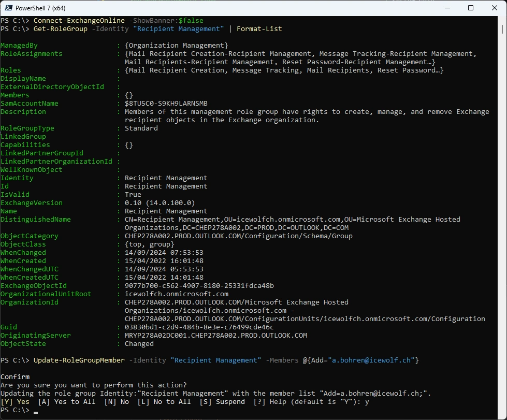Click the PowerShell icon in title bar
Screen dimensions: 507x420
tap(7, 8)
